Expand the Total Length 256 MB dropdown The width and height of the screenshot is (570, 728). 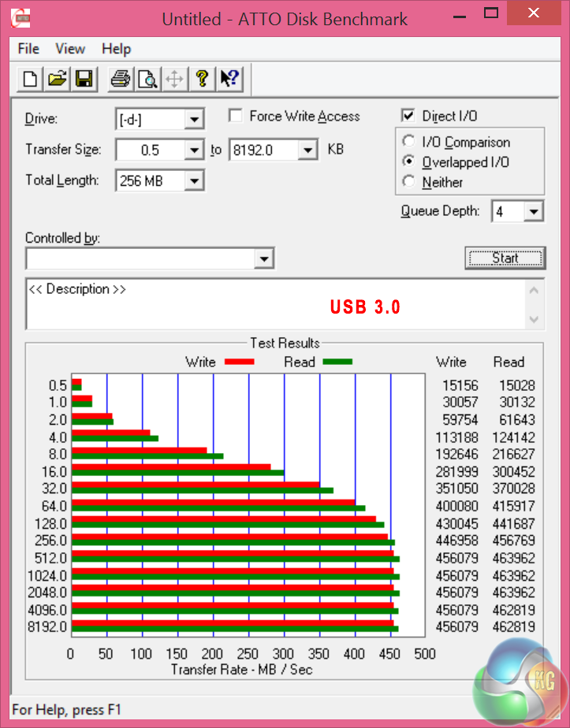194,180
